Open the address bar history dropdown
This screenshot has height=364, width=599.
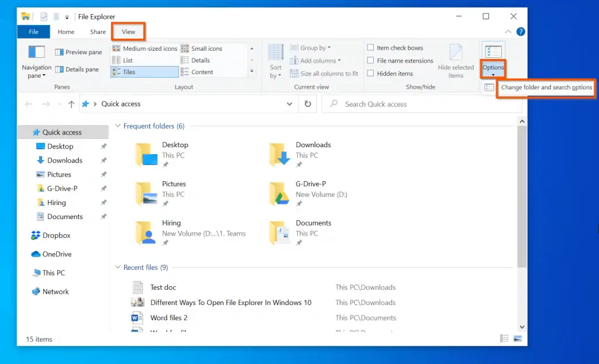pos(289,104)
